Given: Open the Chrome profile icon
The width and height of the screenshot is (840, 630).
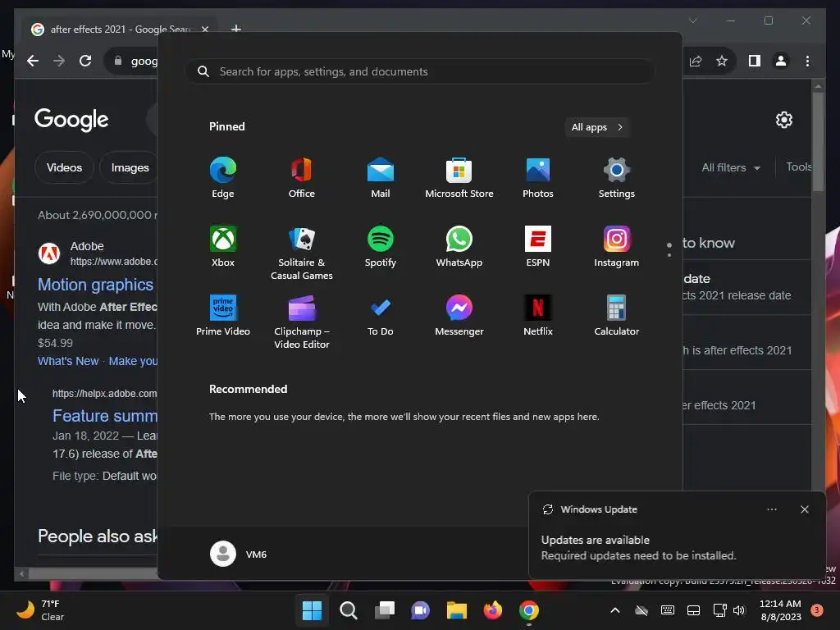Looking at the screenshot, I should (x=781, y=61).
